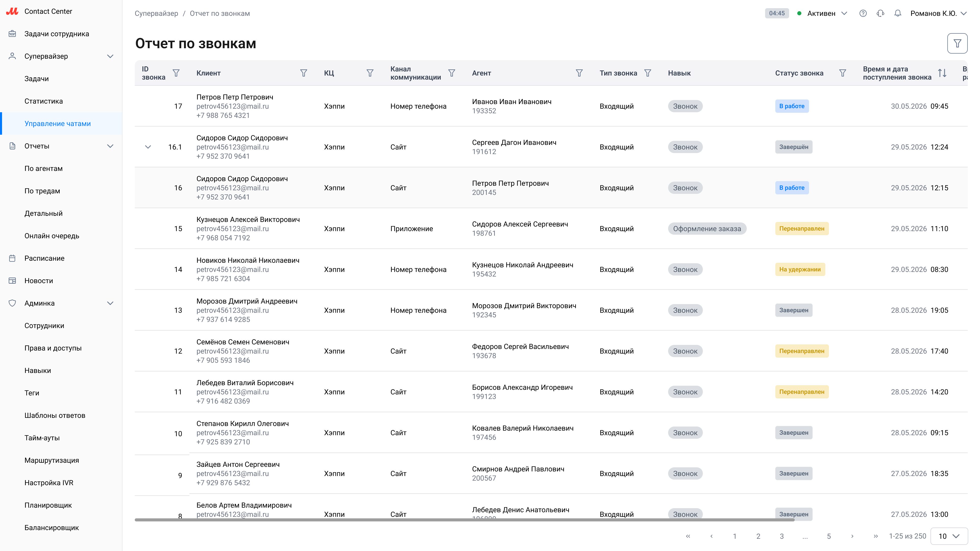Image resolution: width=980 pixels, height=551 pixels.
Task: Open the КЦ column filter
Action: (370, 73)
